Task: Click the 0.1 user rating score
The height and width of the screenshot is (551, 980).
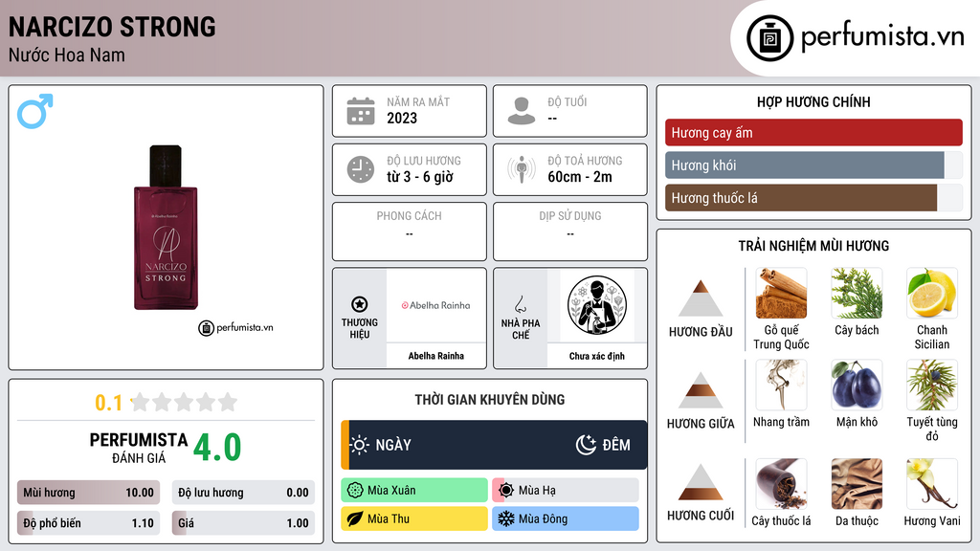Action: click(x=108, y=403)
